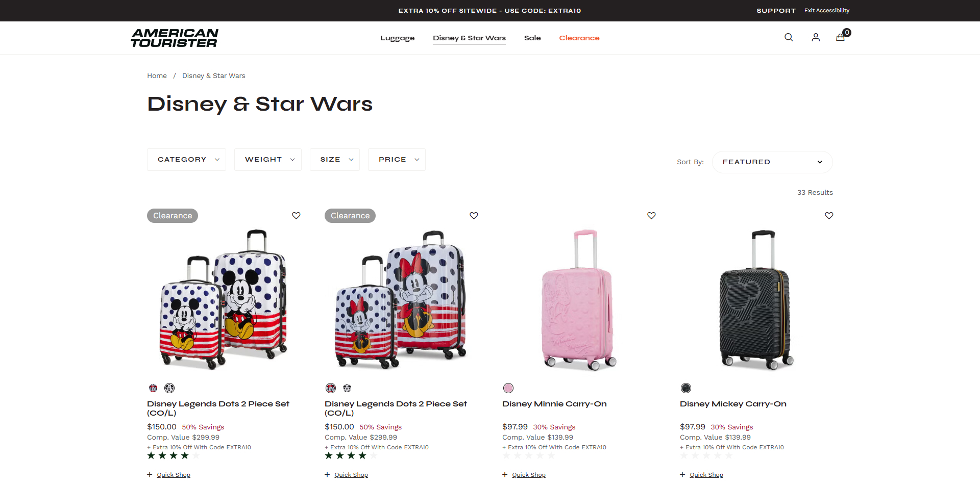Select the pink color swatch for Minnie Carry-On
Viewport: 980px width, 486px height.
pyautogui.click(x=508, y=388)
